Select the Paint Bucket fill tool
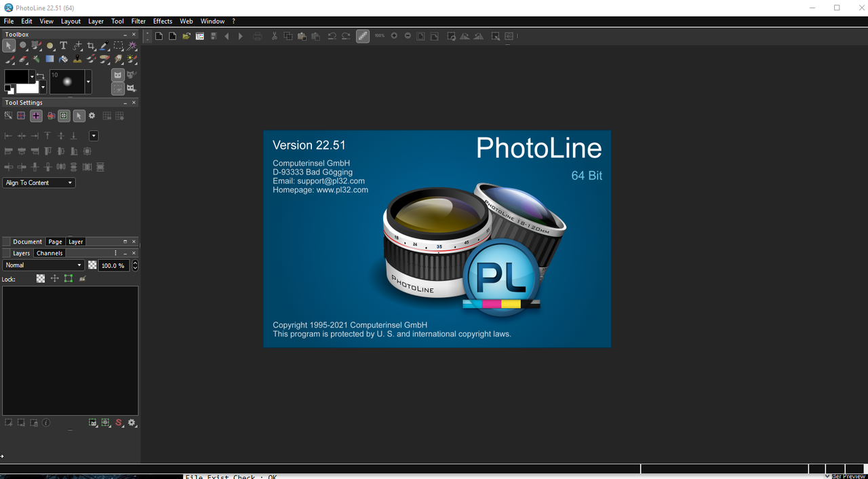The height and width of the screenshot is (479, 868). click(63, 59)
